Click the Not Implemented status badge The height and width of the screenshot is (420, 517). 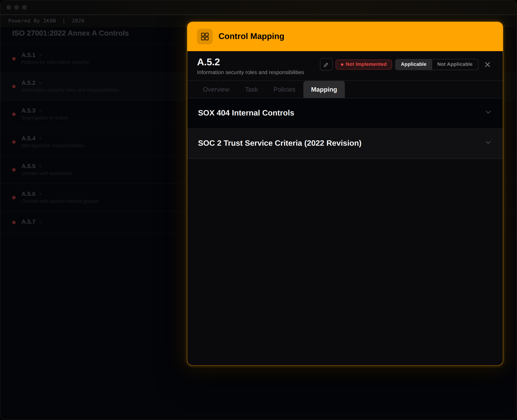(x=363, y=64)
